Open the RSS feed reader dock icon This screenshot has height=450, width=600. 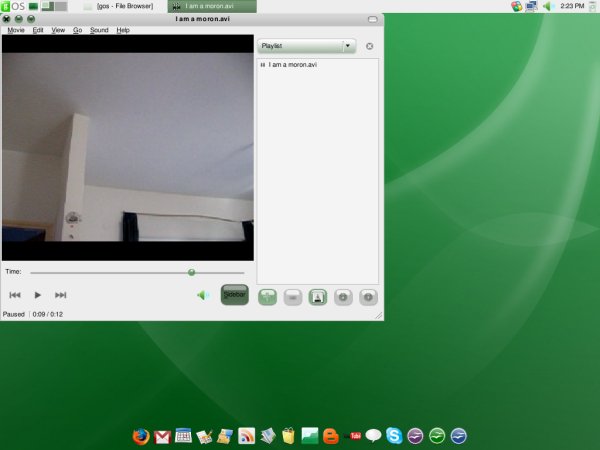[246, 436]
